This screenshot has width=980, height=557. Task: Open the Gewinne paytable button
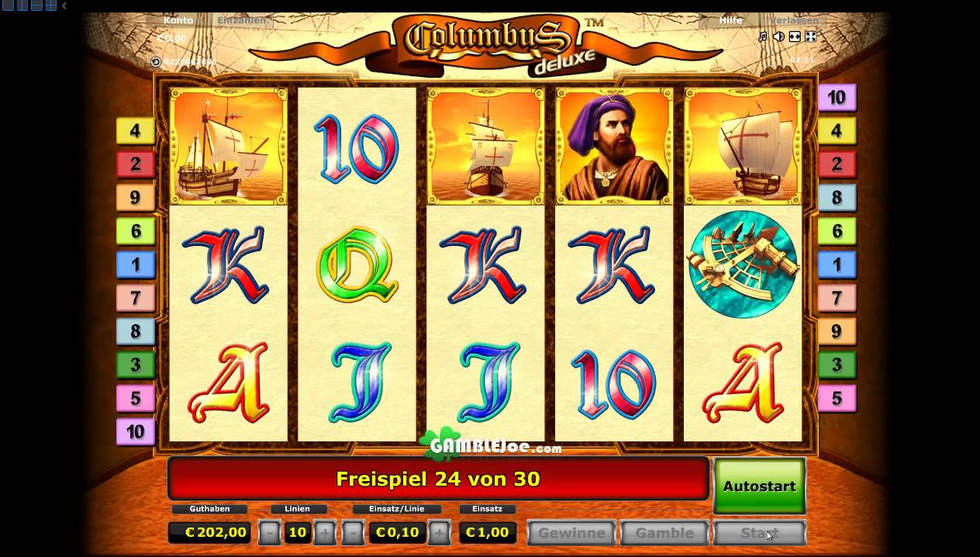(x=571, y=533)
